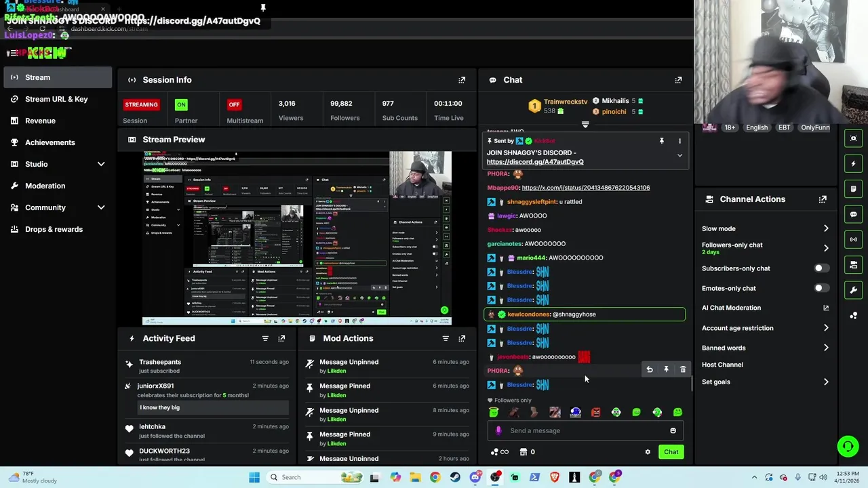Pin PHORA's hovered chat message
This screenshot has width=868, height=488.
pos(666,369)
